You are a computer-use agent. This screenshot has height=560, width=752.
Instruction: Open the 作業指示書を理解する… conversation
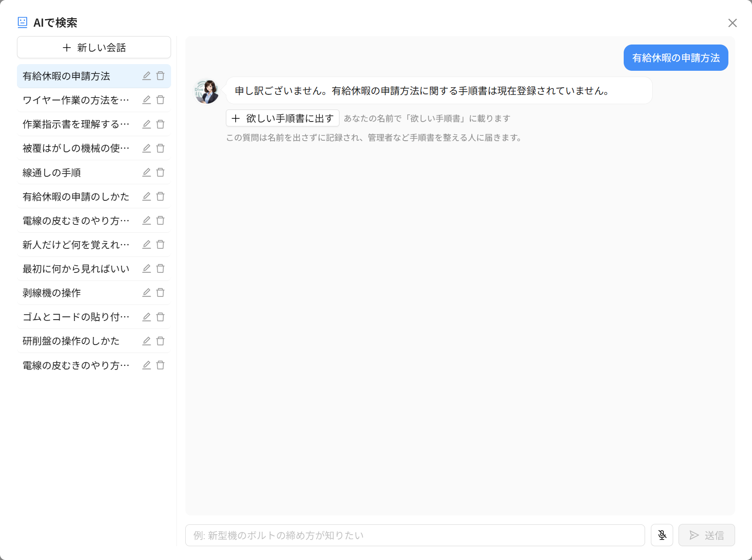94,124
